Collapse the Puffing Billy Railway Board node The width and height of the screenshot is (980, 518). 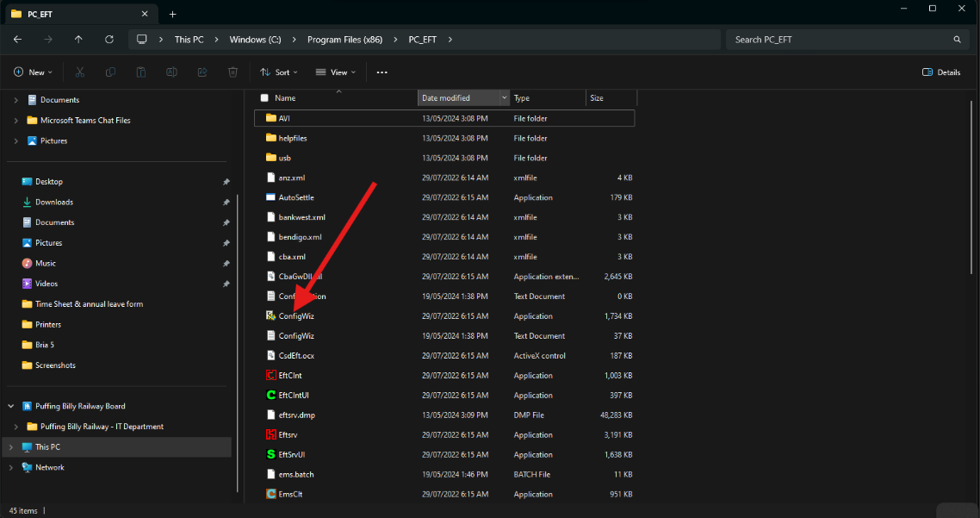click(10, 406)
